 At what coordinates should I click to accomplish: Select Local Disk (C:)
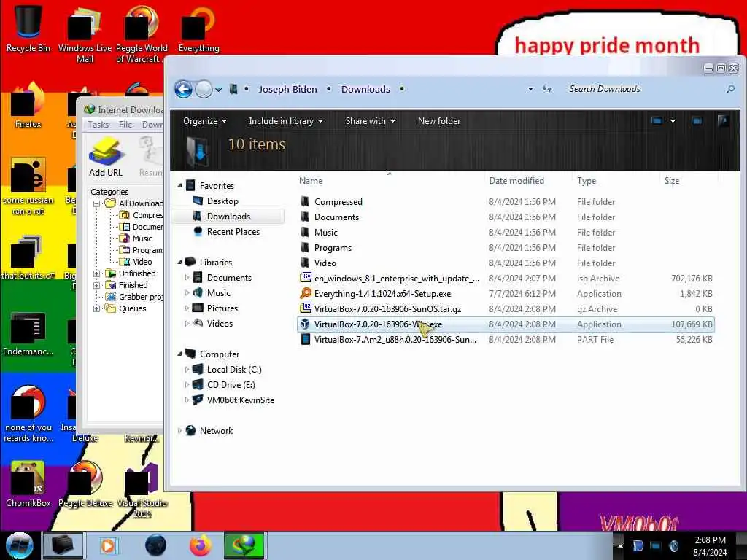(x=234, y=370)
